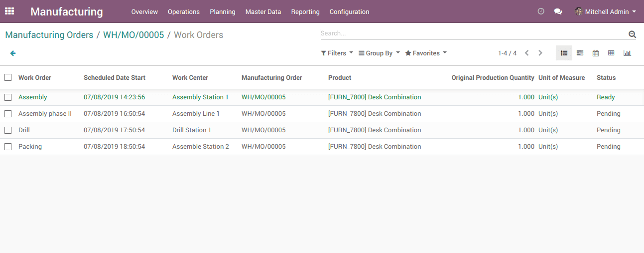Open the activities clock icon
The height and width of the screenshot is (253, 644).
click(541, 11)
